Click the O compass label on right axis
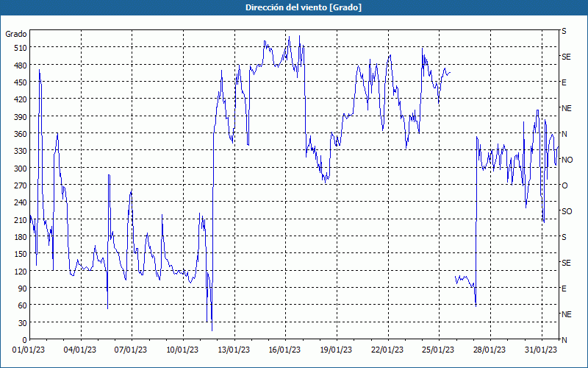Screen dimensions: 588x368 point(564,186)
